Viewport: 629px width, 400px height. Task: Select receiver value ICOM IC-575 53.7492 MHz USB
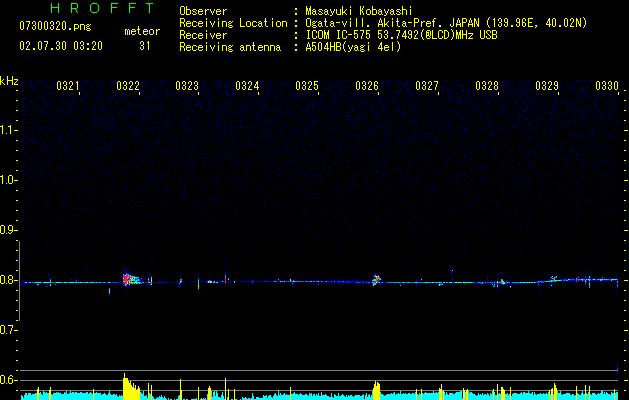pyautogui.click(x=401, y=35)
